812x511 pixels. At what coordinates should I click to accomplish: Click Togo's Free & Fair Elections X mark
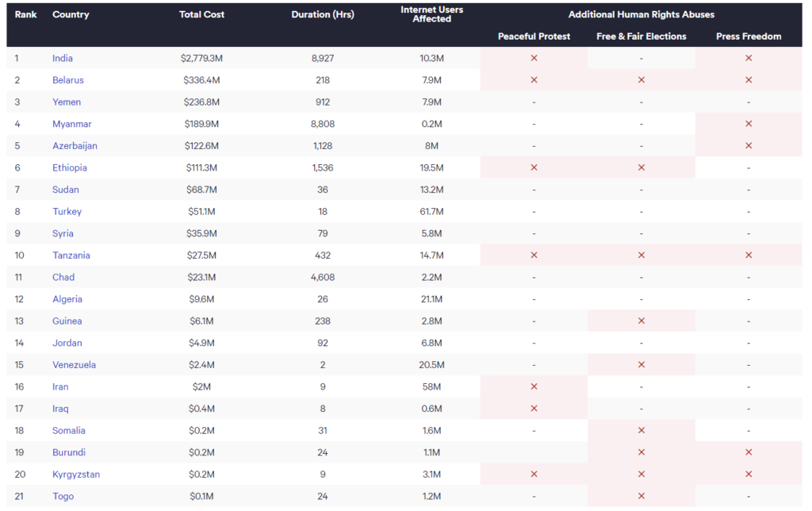[642, 496]
